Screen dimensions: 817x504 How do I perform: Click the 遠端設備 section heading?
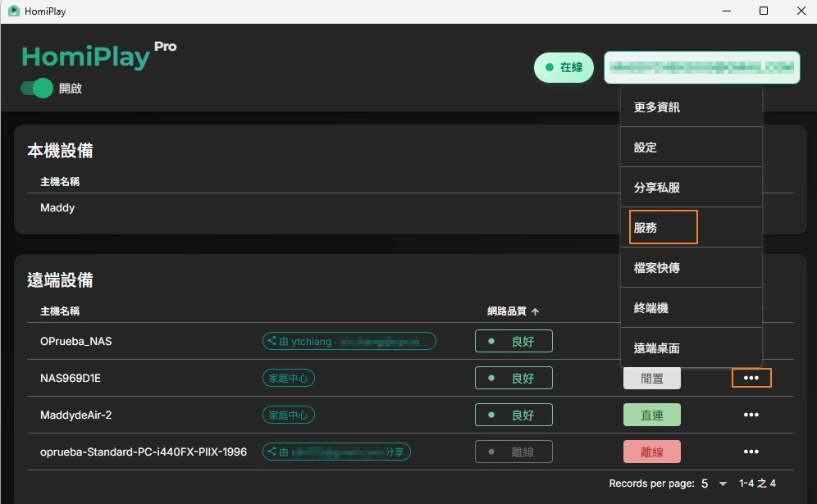pos(60,280)
